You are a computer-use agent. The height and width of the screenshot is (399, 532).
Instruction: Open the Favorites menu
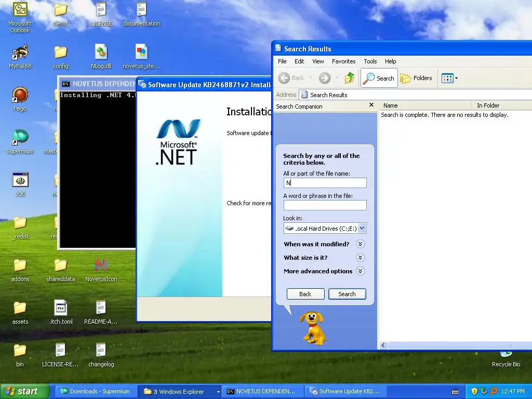point(344,61)
